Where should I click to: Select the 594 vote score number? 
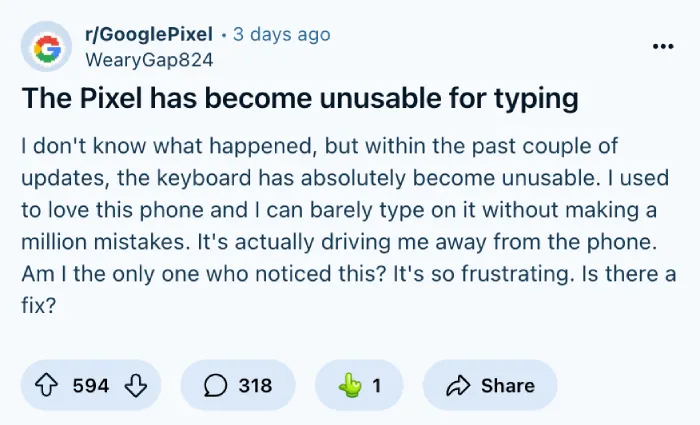pyautogui.click(x=91, y=385)
